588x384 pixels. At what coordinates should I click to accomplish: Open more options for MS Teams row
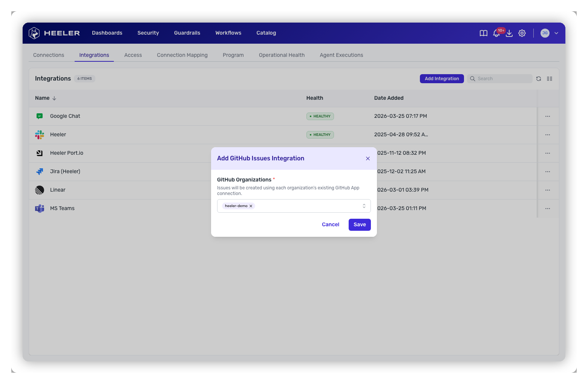click(x=548, y=209)
